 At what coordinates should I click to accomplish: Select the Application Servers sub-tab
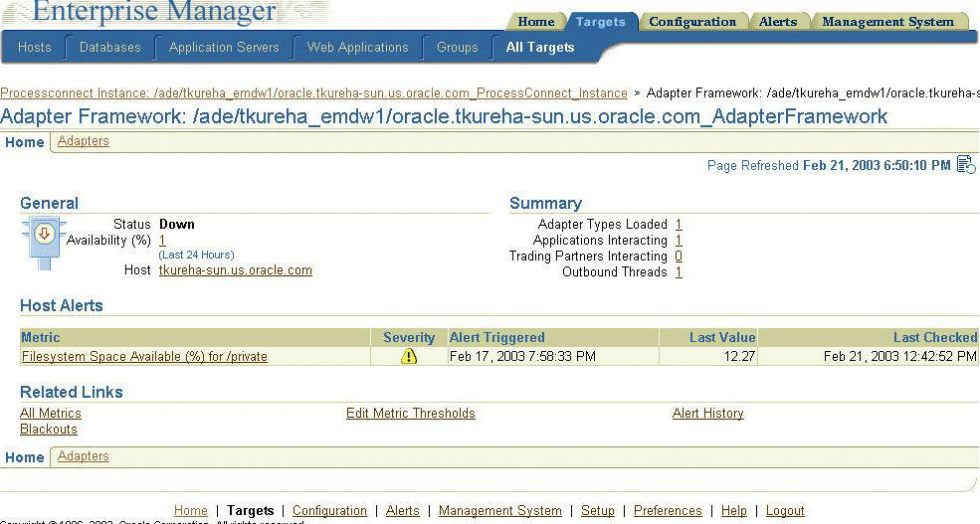[x=224, y=48]
